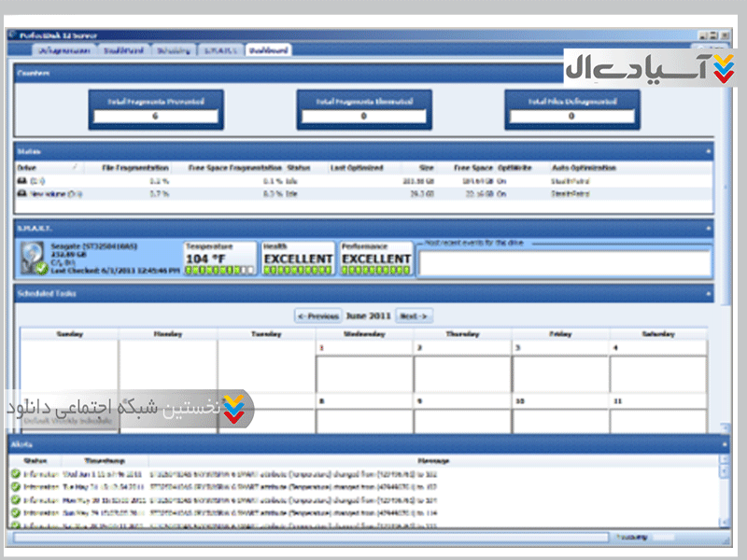Sort by File Fragmentation column header

click(134, 168)
